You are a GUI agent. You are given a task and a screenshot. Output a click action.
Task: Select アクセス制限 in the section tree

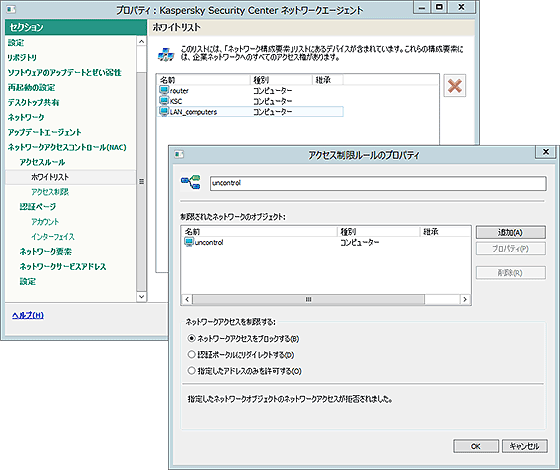[50, 192]
